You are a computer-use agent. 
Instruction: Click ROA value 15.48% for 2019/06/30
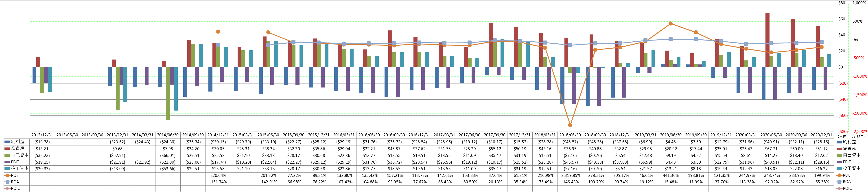tap(671, 182)
